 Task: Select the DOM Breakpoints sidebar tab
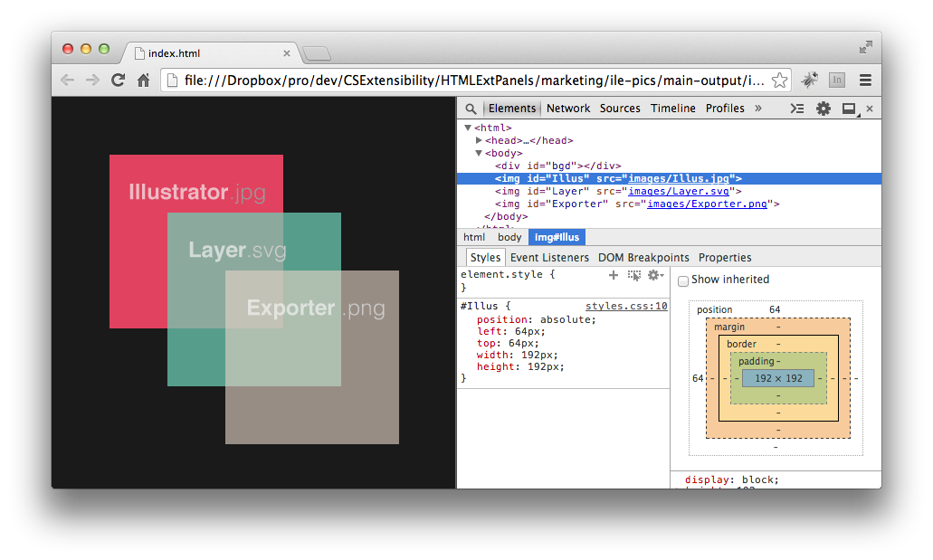(x=643, y=258)
